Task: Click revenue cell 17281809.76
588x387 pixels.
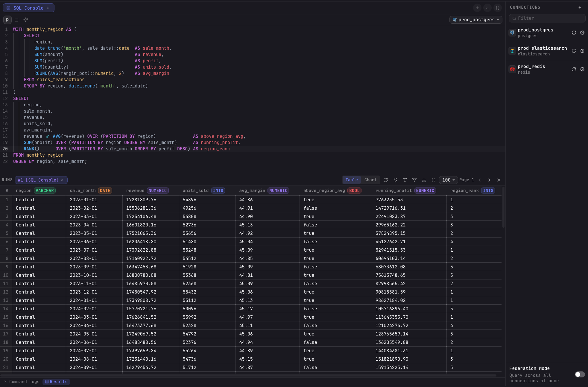Action: tap(151, 200)
